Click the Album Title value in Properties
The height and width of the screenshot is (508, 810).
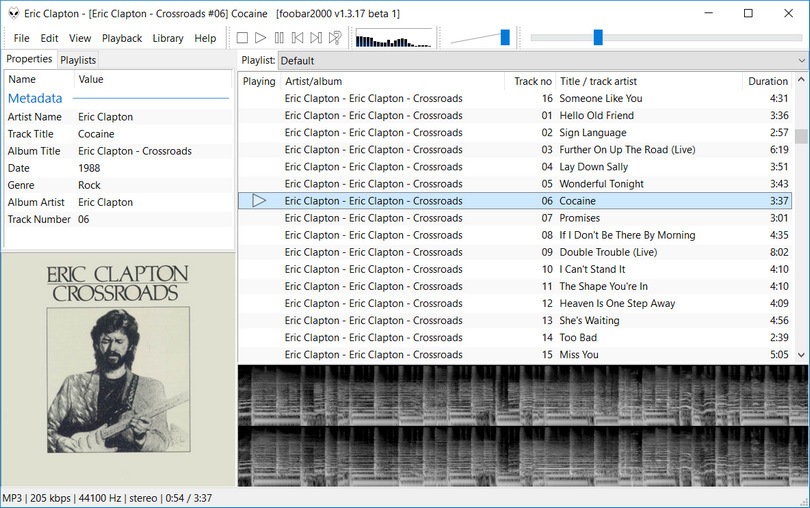pos(135,151)
